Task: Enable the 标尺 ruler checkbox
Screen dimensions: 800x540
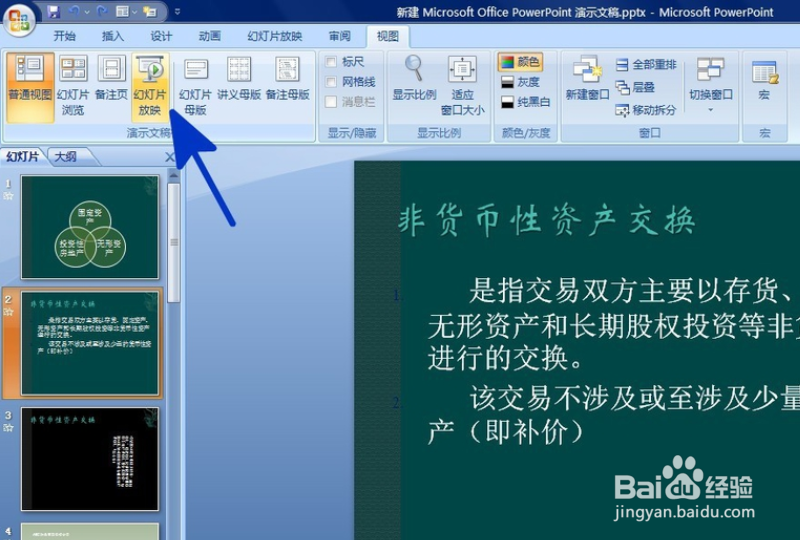Action: click(x=331, y=62)
